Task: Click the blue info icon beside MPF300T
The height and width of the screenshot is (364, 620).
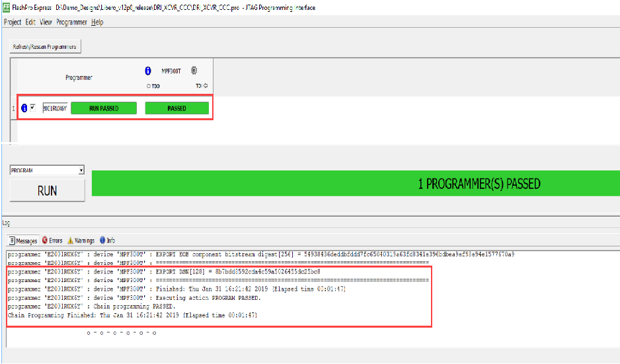Action: pos(148,71)
